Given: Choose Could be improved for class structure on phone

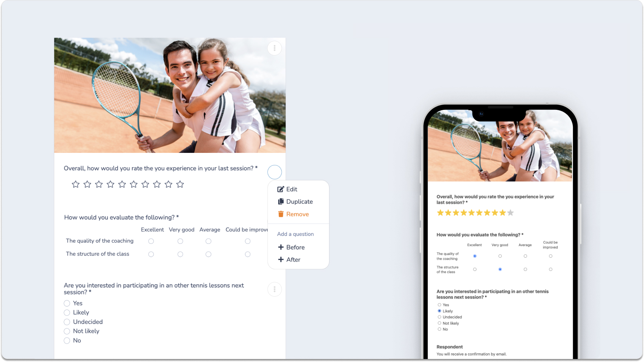Looking at the screenshot, I should pos(550,270).
